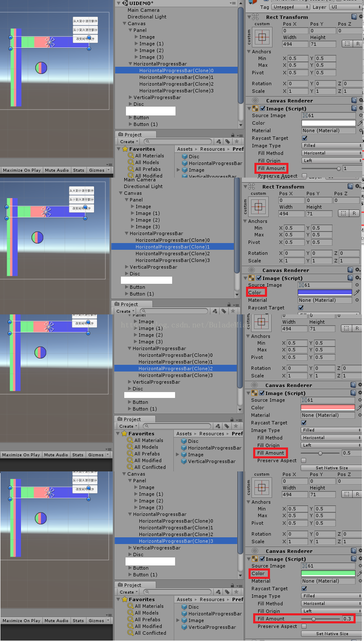Open the white Color swatch picker
364x641 pixels.
click(x=328, y=123)
